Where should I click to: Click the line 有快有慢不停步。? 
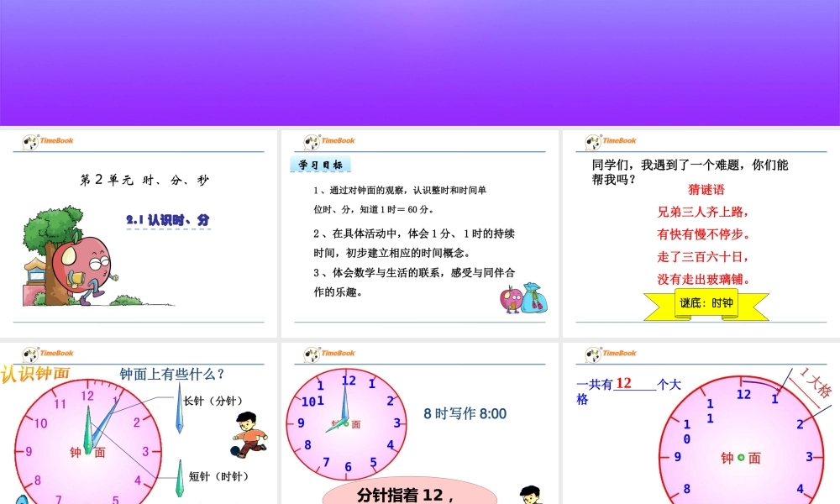703,234
